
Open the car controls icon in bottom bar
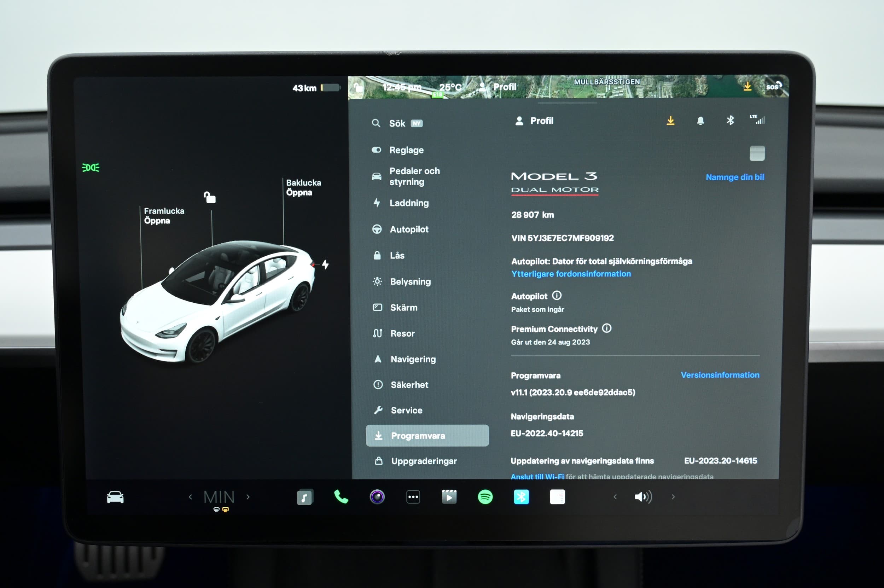coord(115,497)
